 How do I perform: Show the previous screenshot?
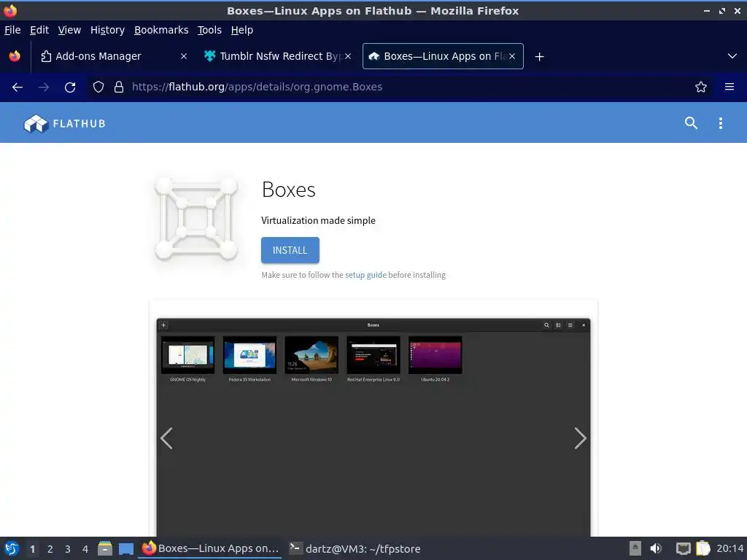tap(166, 438)
